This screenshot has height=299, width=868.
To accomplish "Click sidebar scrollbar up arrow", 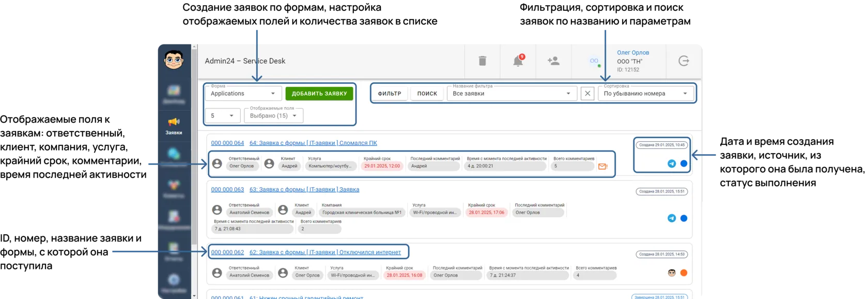I will (x=194, y=47).
